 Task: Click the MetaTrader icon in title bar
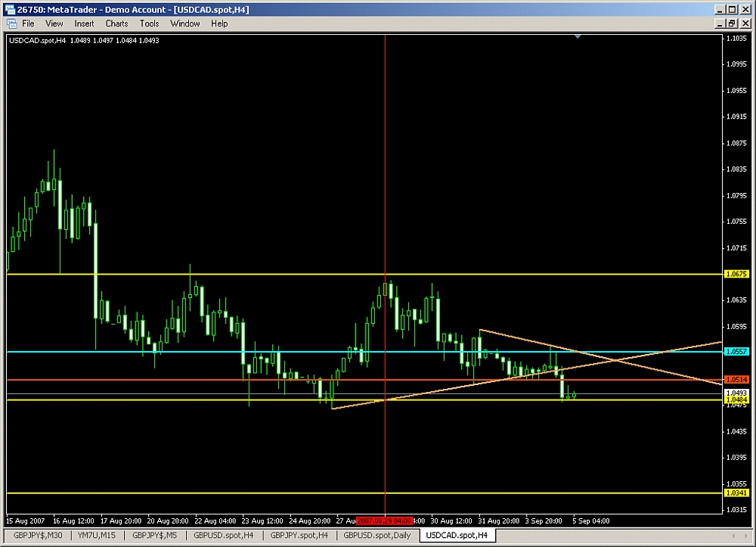pyautogui.click(x=10, y=9)
